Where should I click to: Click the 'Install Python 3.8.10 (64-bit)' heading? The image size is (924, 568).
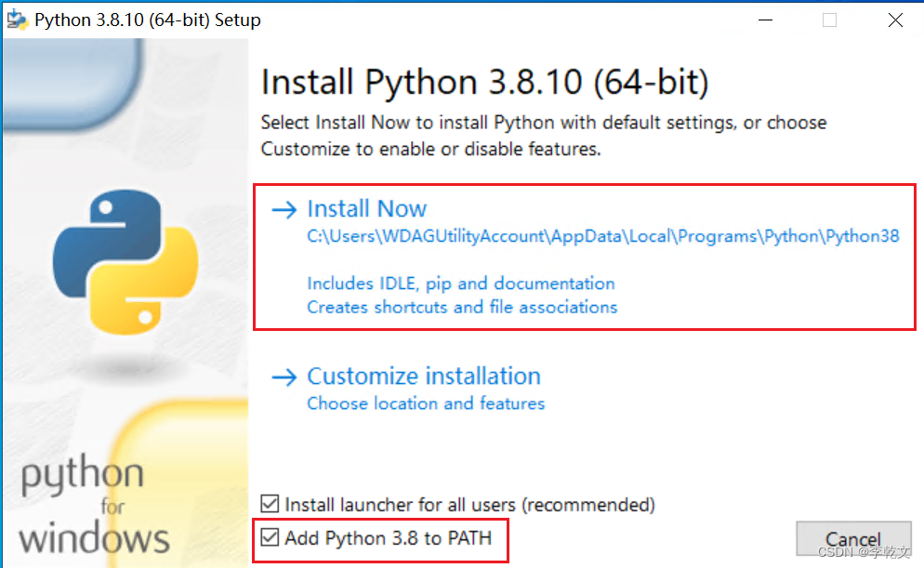tap(484, 82)
